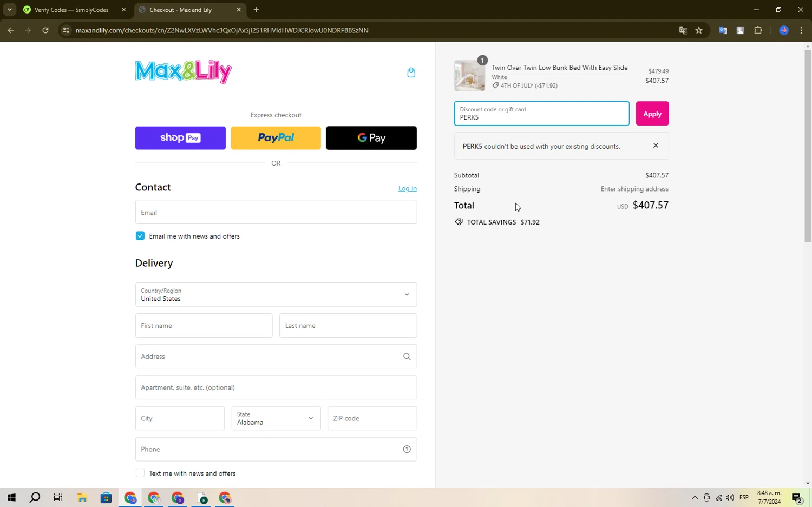
Task: Choose the Google Pay express button
Action: pyautogui.click(x=371, y=138)
